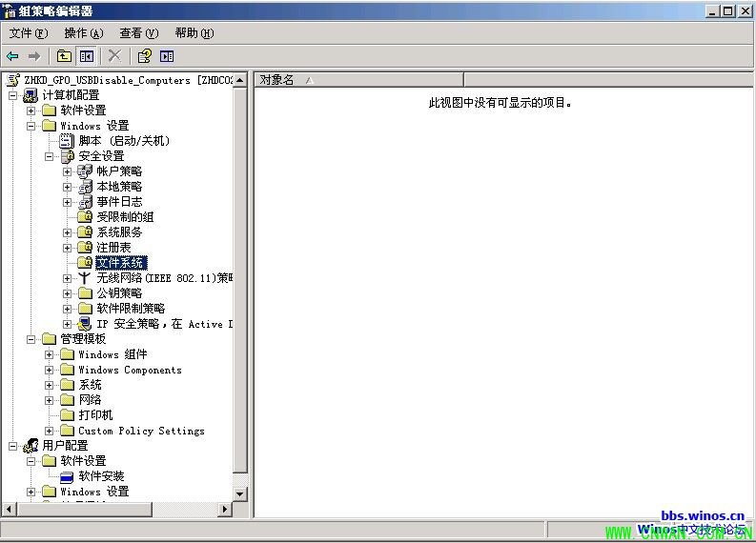Viewport: 756px width, 543px height.
Task: Click the 用户配置 user icon
Action: point(31,446)
